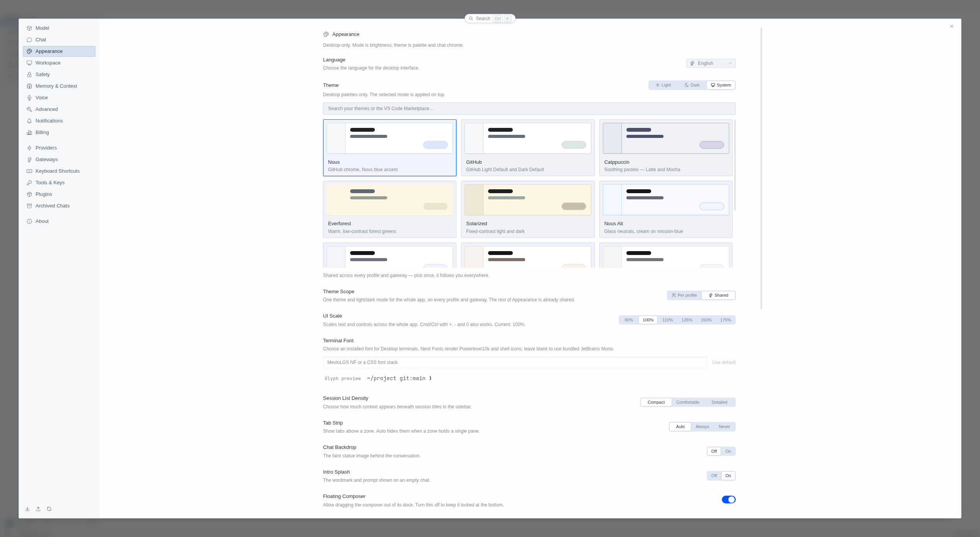Set UI Scale to 125%

click(x=687, y=320)
